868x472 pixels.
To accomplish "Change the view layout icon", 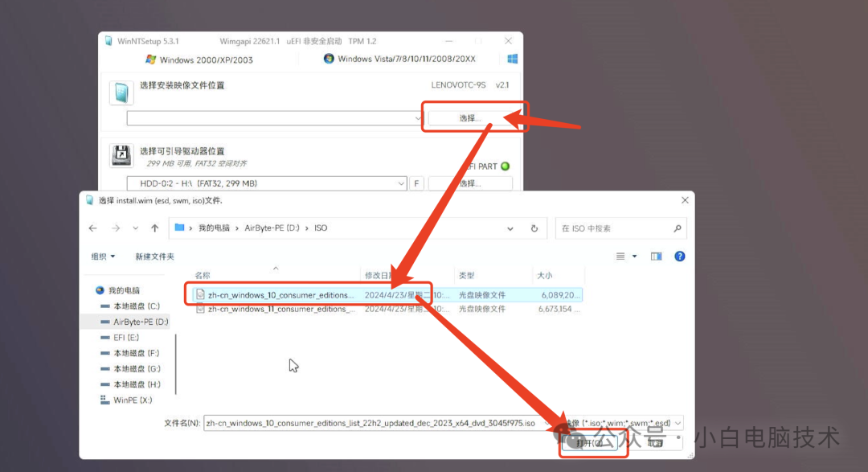I will 620,257.
